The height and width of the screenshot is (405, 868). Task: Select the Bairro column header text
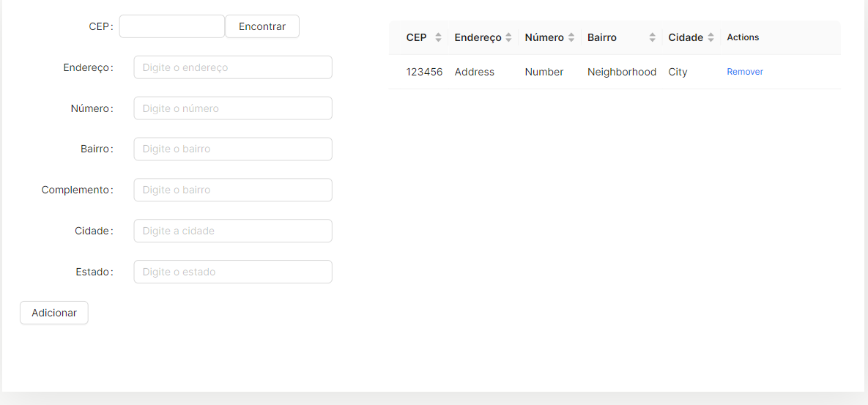pos(601,37)
